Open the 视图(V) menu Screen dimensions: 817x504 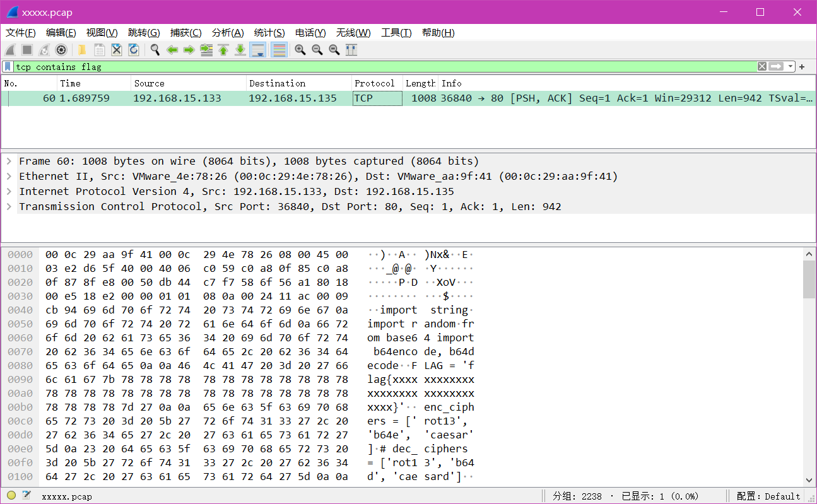pos(102,33)
